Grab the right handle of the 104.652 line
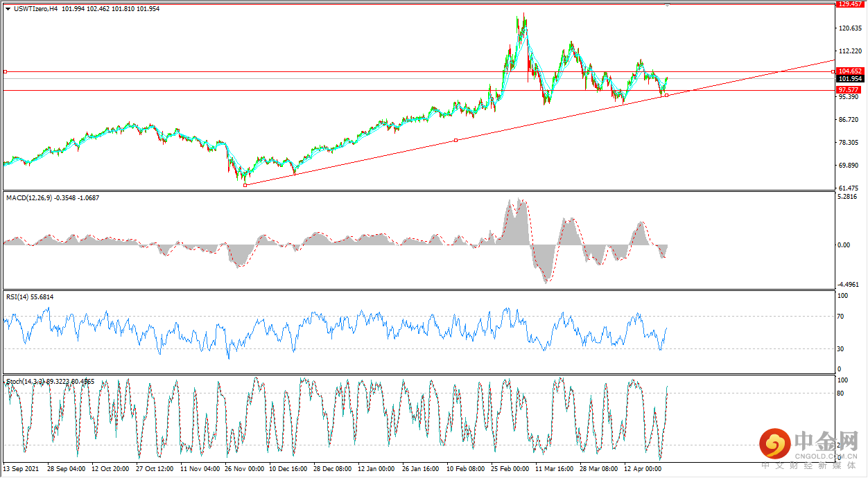868x478 pixels. (833, 71)
